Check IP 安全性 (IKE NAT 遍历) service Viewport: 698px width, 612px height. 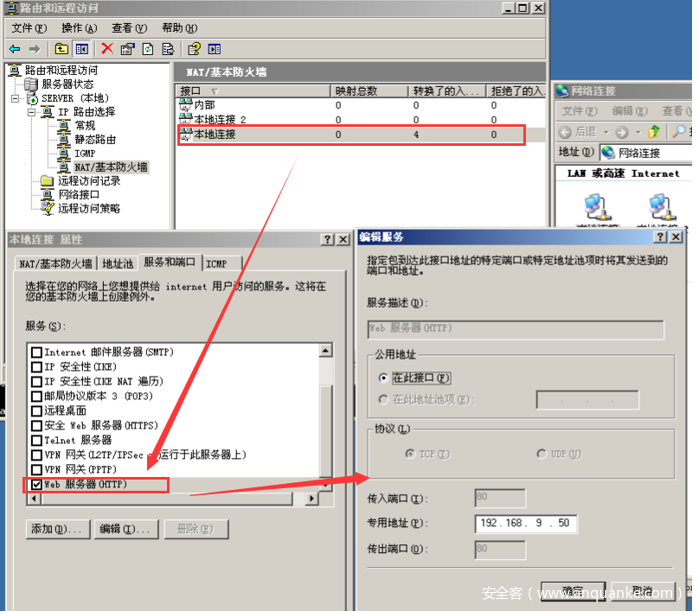pos(37,382)
